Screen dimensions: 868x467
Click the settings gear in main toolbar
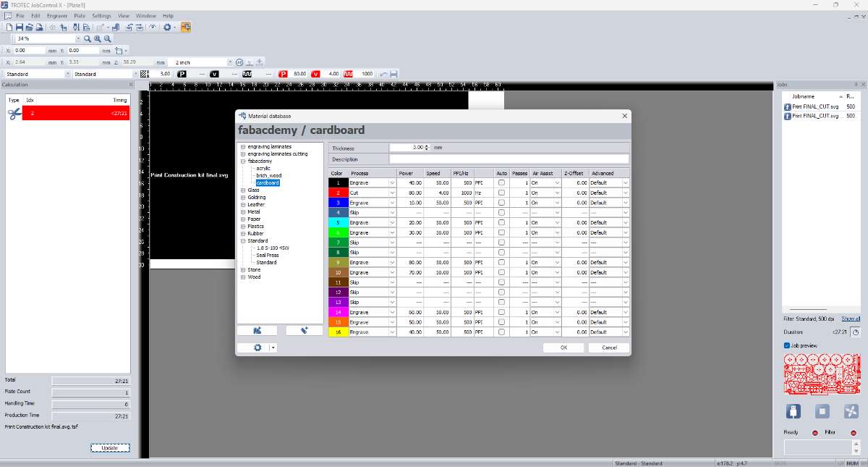167,27
